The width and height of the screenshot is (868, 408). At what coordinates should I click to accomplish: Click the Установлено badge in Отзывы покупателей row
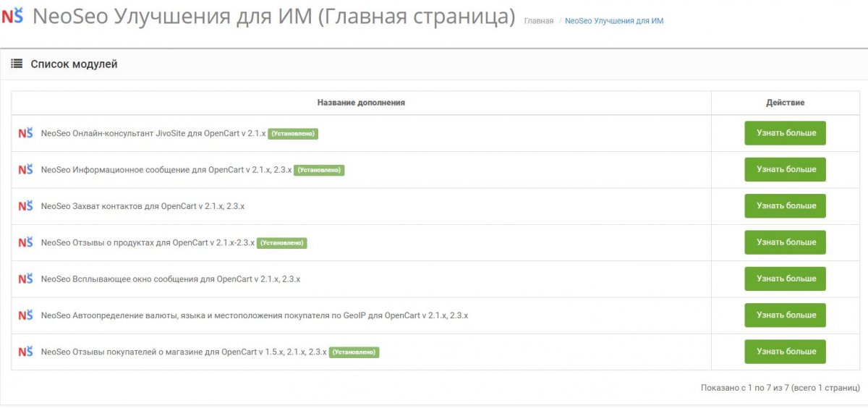pyautogui.click(x=354, y=352)
